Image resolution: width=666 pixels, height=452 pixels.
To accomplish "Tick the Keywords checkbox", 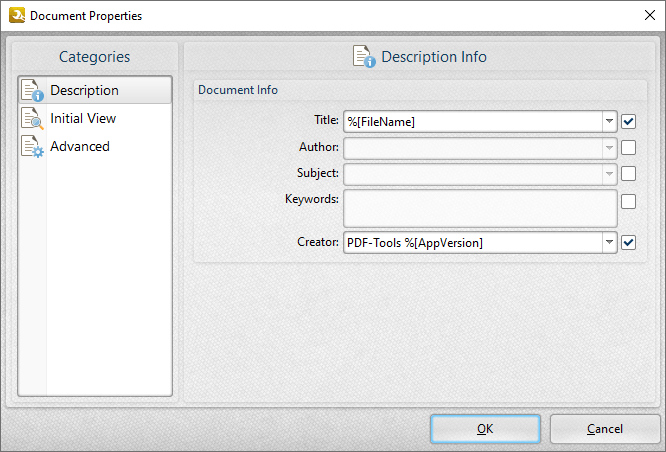I will [628, 201].
